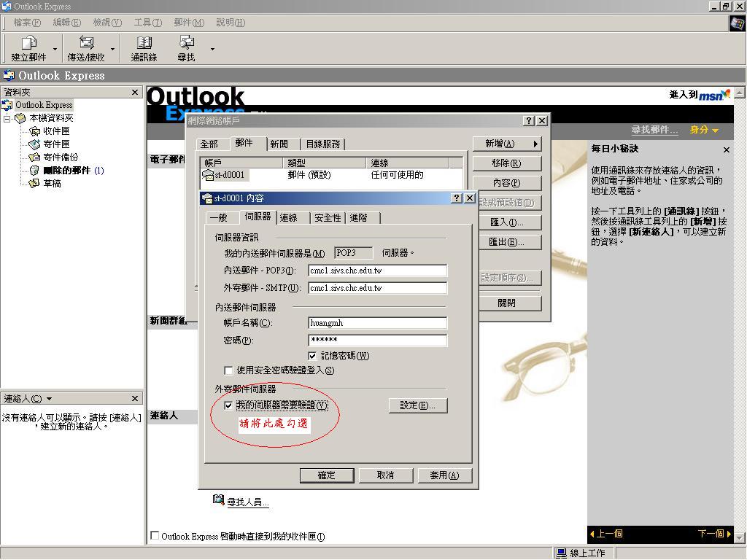The width and height of the screenshot is (747, 560).
Task: Open the Add (新增) submenu button
Action: click(507, 144)
